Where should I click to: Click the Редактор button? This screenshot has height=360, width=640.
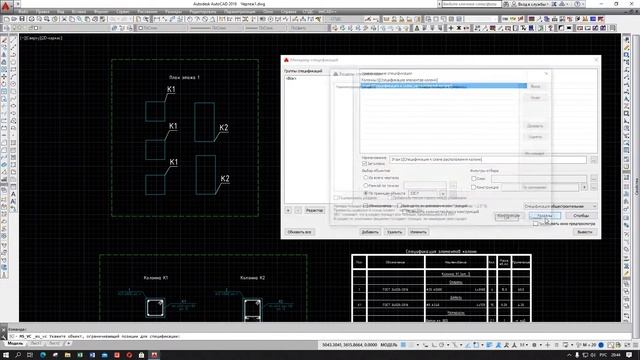(x=314, y=210)
